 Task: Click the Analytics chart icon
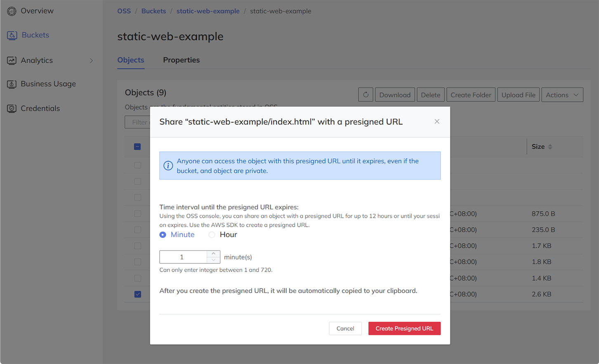(x=12, y=60)
